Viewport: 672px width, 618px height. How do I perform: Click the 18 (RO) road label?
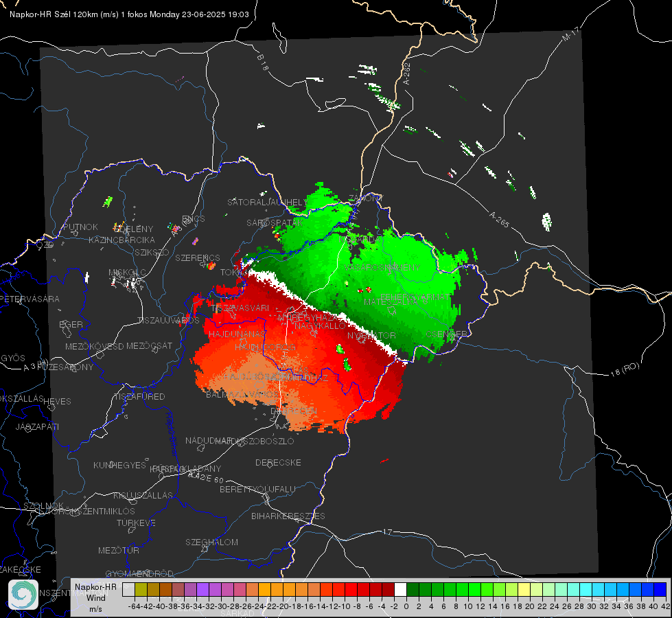click(625, 369)
